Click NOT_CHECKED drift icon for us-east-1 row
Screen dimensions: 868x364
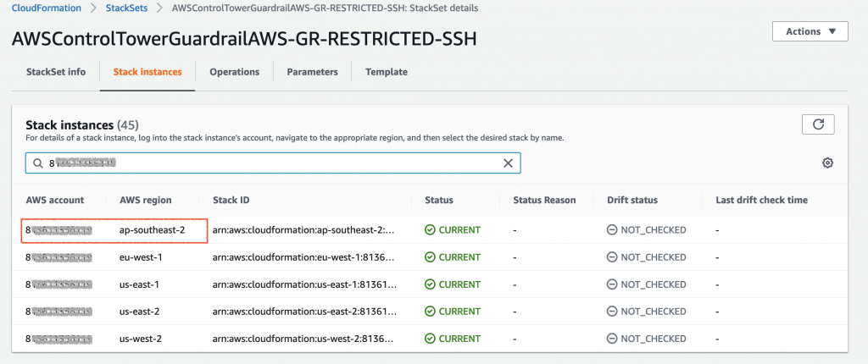pos(612,284)
